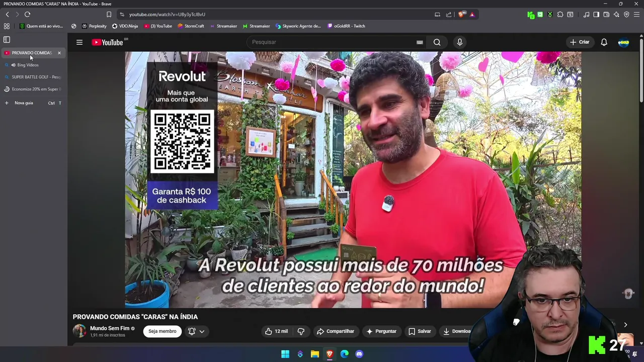This screenshot has height=362, width=644.
Task: Open the 'Mundo Sem Fim' channel avatar
Action: coord(79,331)
